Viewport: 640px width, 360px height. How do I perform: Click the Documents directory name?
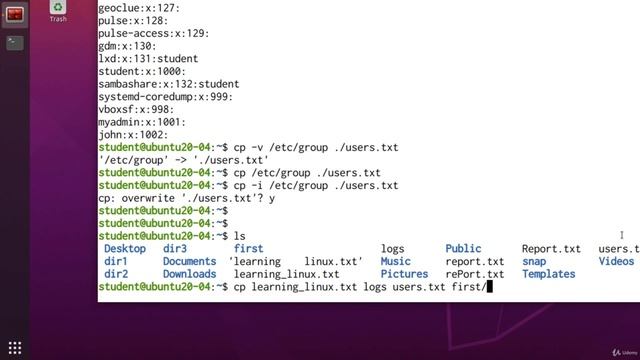[x=189, y=261]
